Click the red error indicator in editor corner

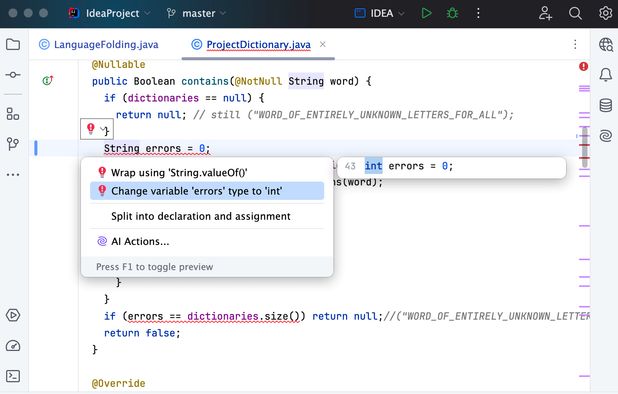pyautogui.click(x=584, y=66)
